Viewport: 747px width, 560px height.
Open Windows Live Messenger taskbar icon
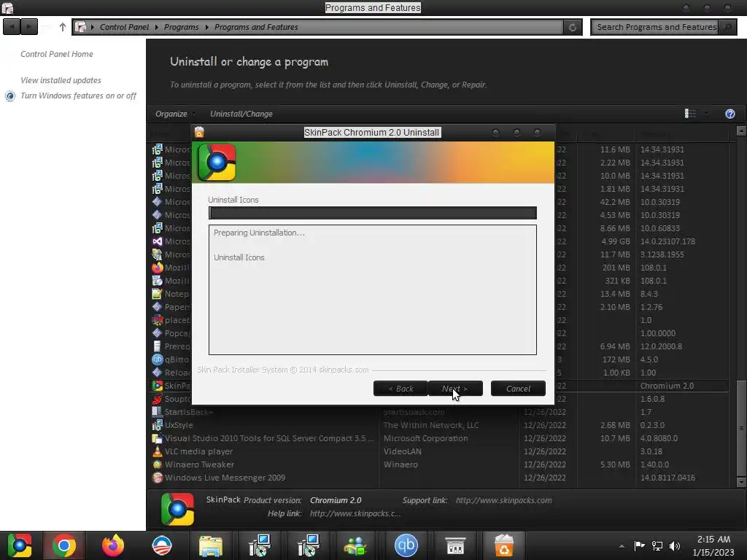[x=355, y=545]
